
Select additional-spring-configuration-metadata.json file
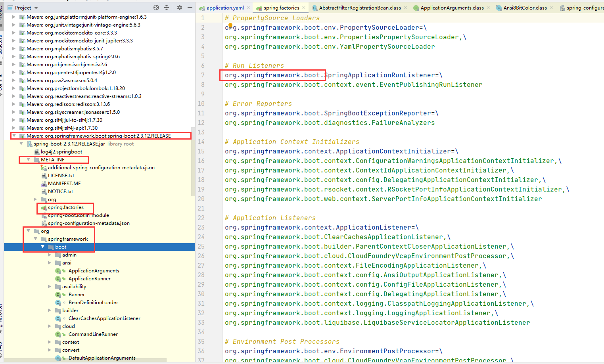[101, 167]
